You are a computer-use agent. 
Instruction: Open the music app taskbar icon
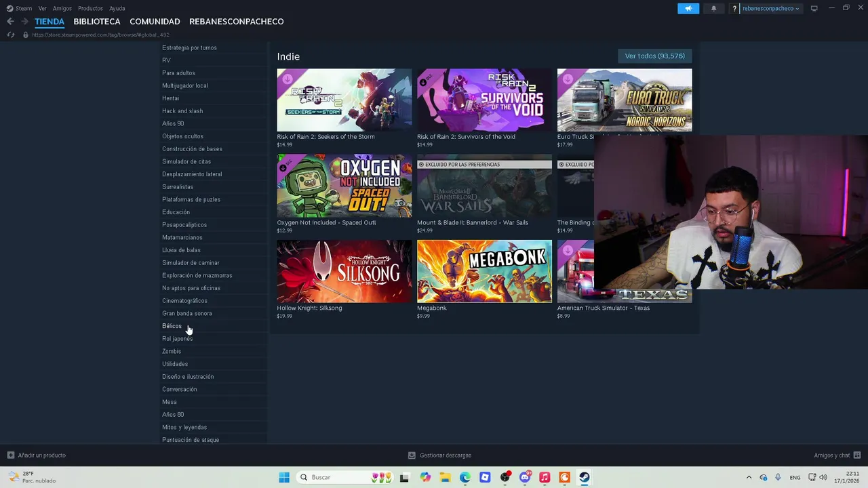click(x=545, y=477)
